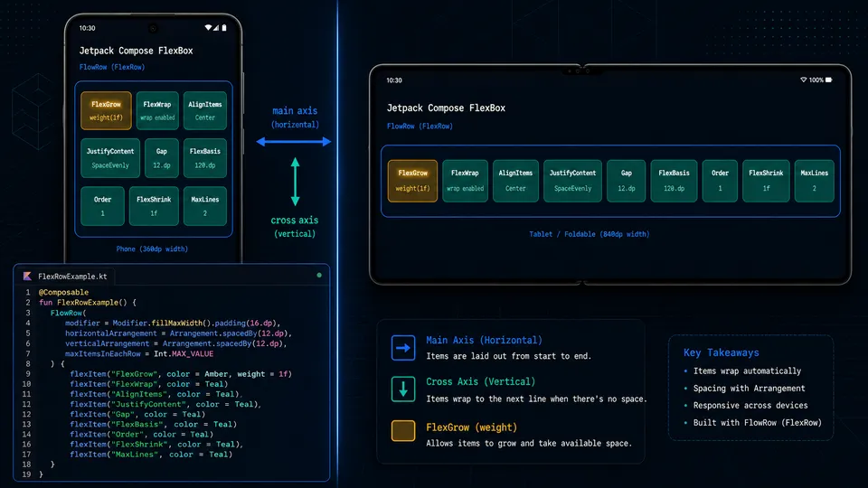Screen dimensions: 868x488
Task: Click the 'Cross Axis (Vertical)' legend heading
Action: pyautogui.click(x=480, y=381)
